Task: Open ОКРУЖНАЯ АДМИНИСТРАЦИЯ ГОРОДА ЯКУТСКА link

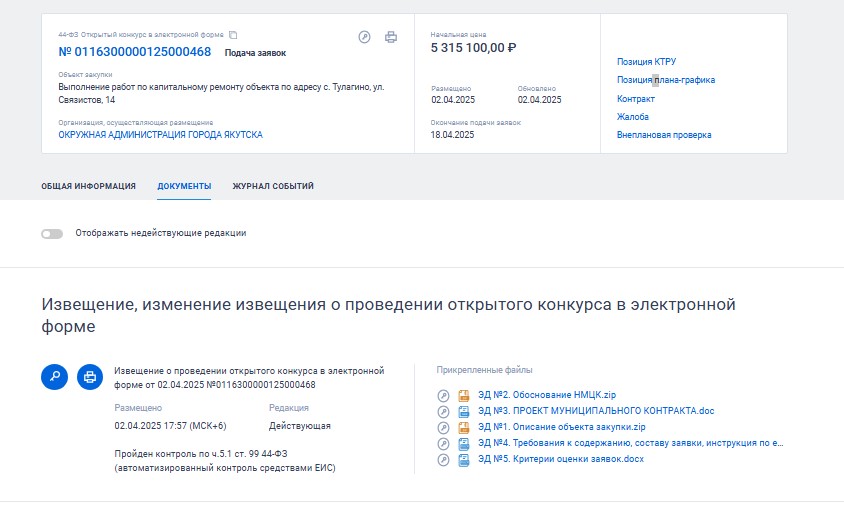Action: click(160, 135)
